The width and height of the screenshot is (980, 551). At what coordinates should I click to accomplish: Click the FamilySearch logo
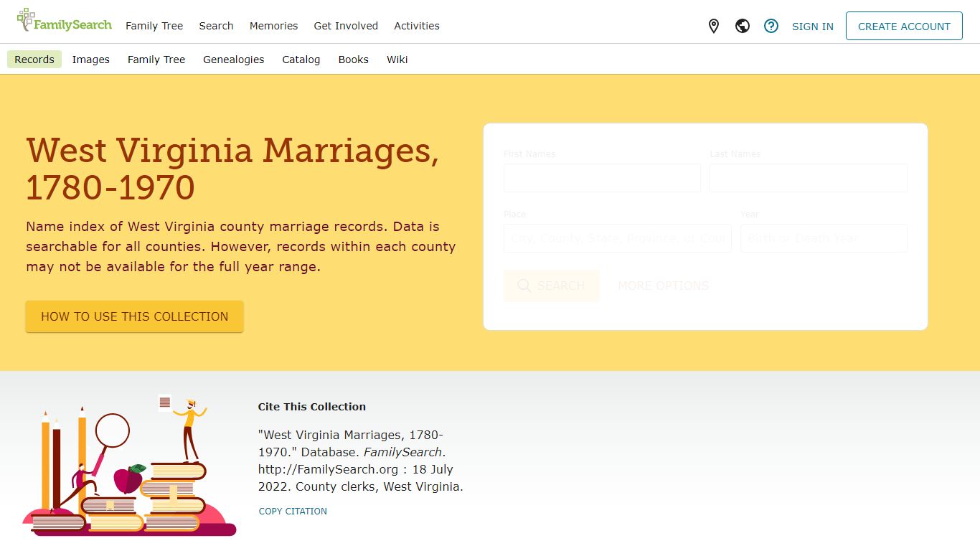[64, 21]
